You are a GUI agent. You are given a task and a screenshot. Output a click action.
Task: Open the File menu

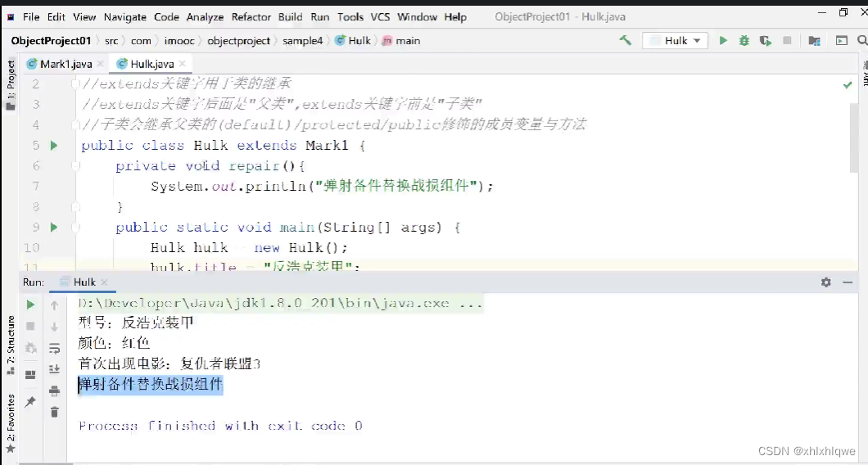[x=31, y=17]
